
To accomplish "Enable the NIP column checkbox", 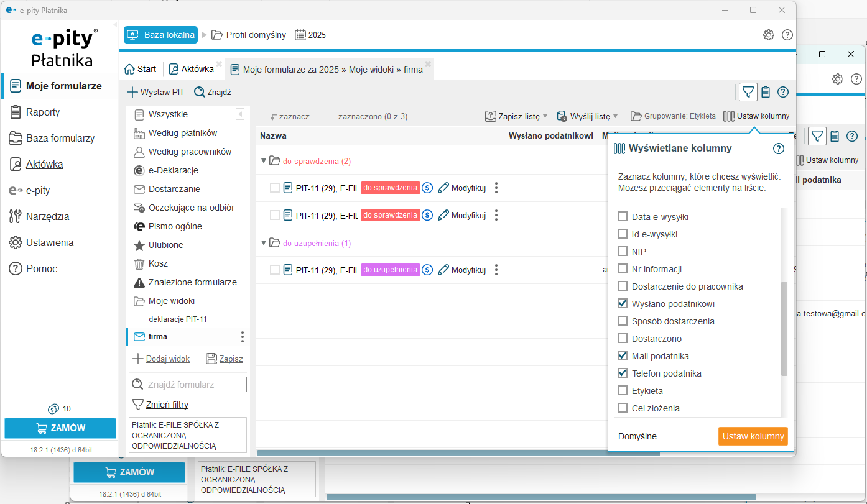I will [622, 252].
